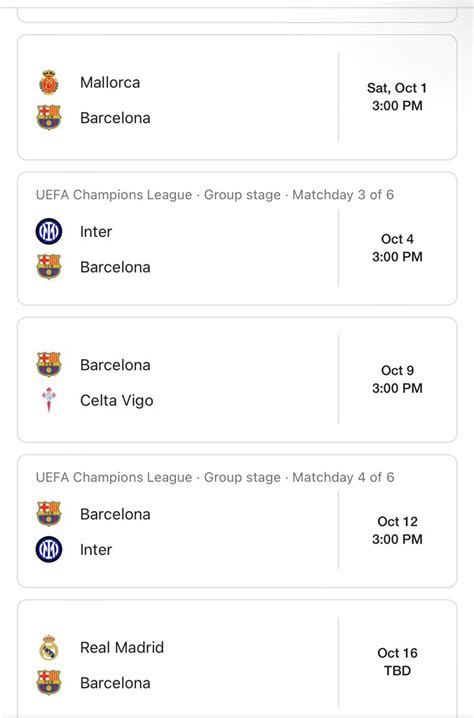Viewport: 474px width, 718px height.
Task: Click Barcelona crest above Celta Vigo
Action: 49,364
